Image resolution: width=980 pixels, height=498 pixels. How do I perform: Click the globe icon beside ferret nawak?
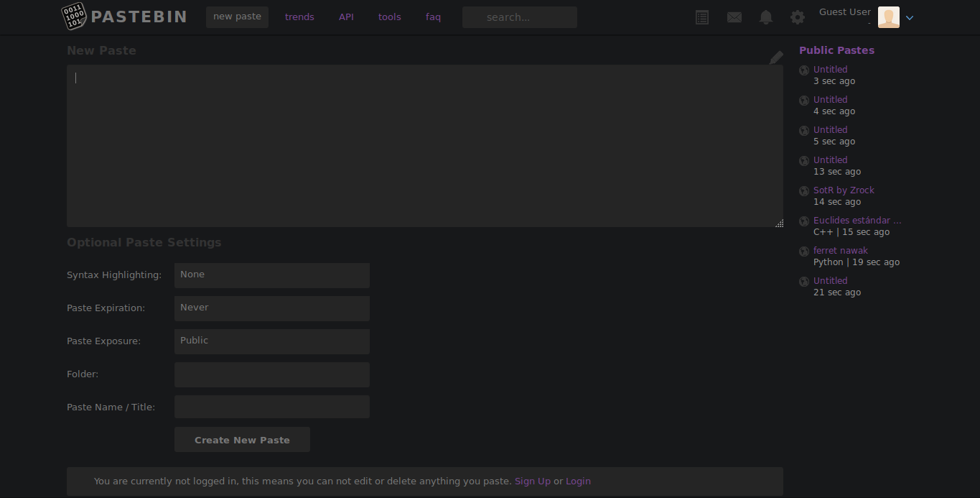click(x=803, y=251)
